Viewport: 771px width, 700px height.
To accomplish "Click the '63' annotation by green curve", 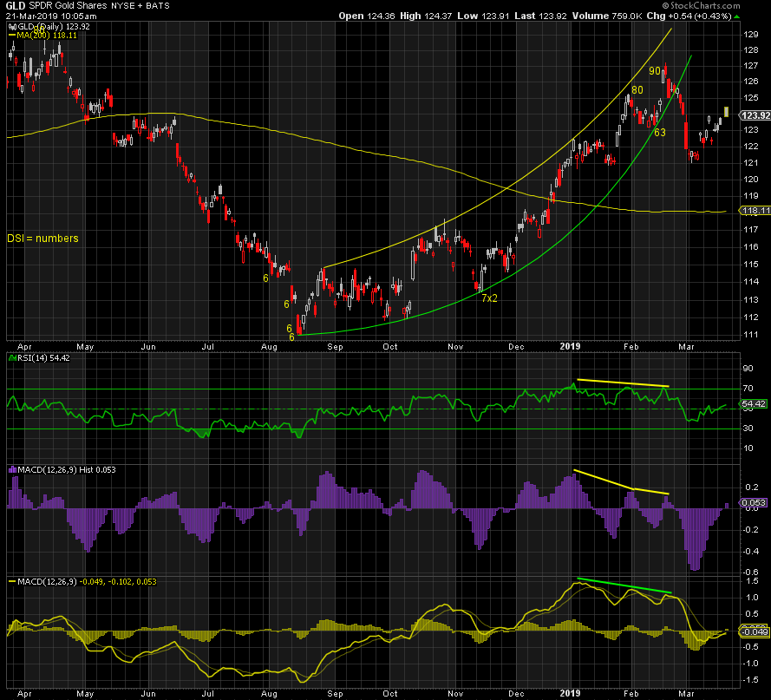I will click(660, 132).
